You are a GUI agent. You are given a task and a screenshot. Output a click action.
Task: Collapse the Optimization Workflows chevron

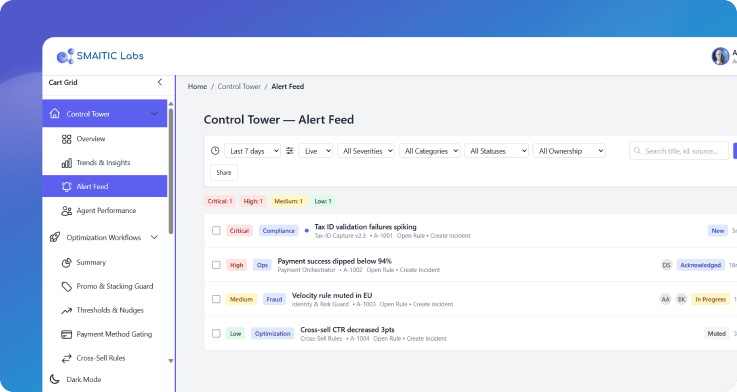click(154, 237)
